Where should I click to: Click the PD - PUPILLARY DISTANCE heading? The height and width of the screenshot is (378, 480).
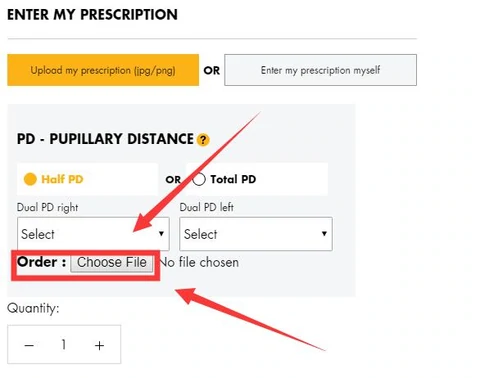(x=105, y=139)
